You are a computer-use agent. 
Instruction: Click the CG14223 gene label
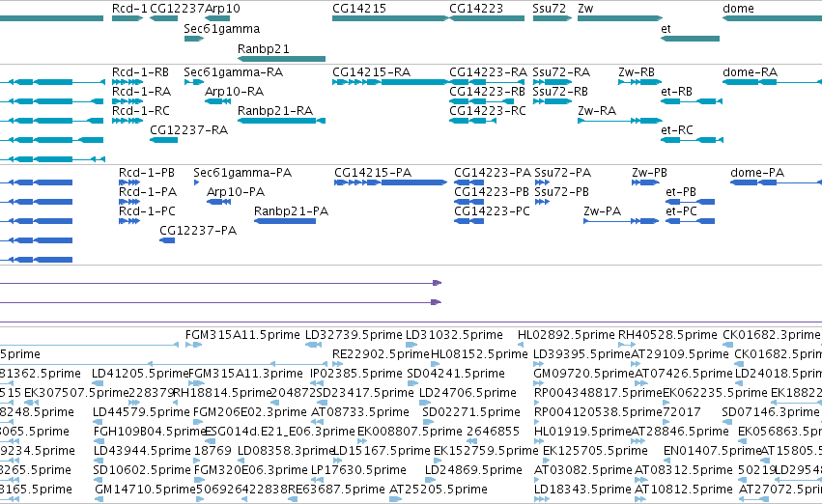coord(476,9)
